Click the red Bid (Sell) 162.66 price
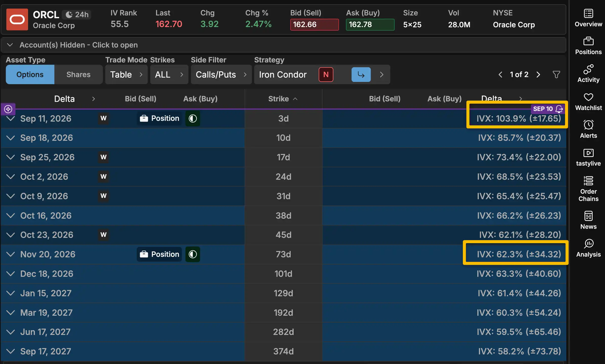This screenshot has height=364, width=605. (314, 25)
